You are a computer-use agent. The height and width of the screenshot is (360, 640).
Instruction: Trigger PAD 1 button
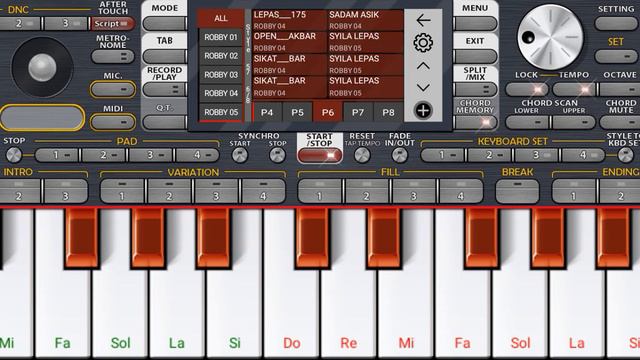[x=58, y=155]
